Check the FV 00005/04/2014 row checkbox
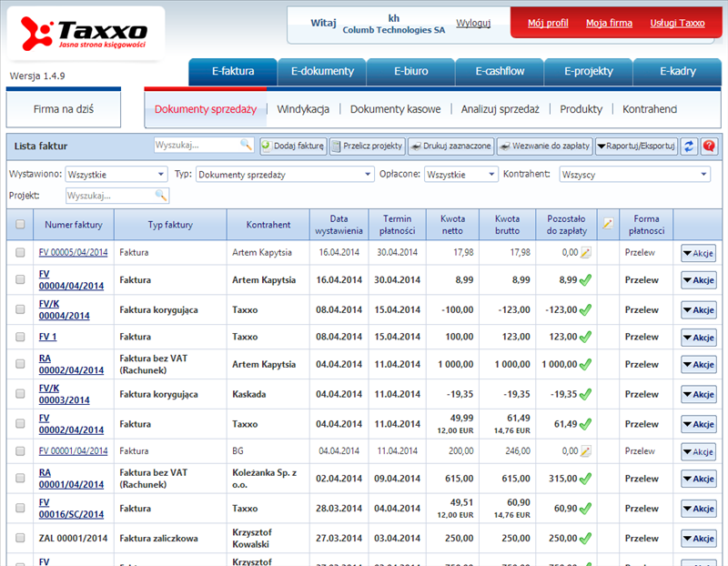This screenshot has height=566, width=728. tap(20, 252)
